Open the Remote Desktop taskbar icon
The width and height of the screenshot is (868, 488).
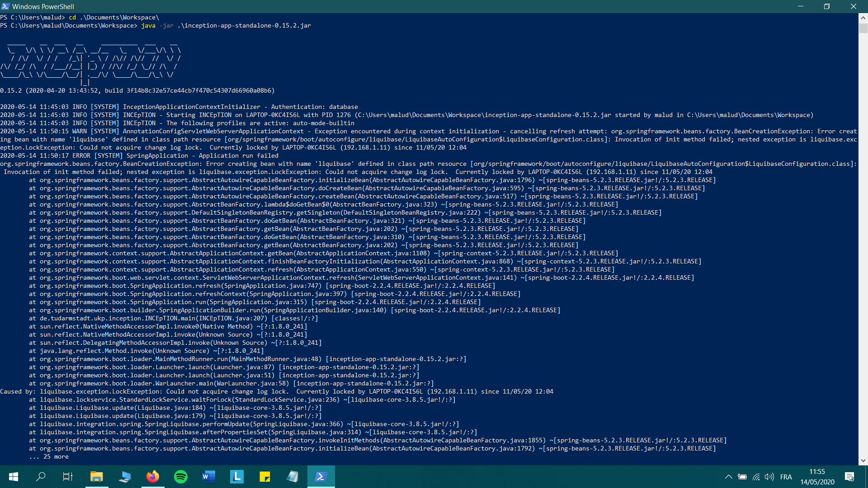tap(125, 477)
